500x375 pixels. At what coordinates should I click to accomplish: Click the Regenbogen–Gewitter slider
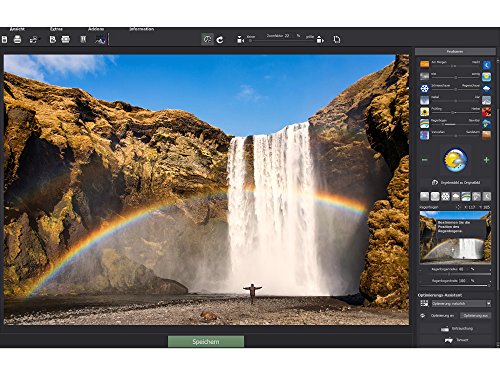click(x=455, y=124)
